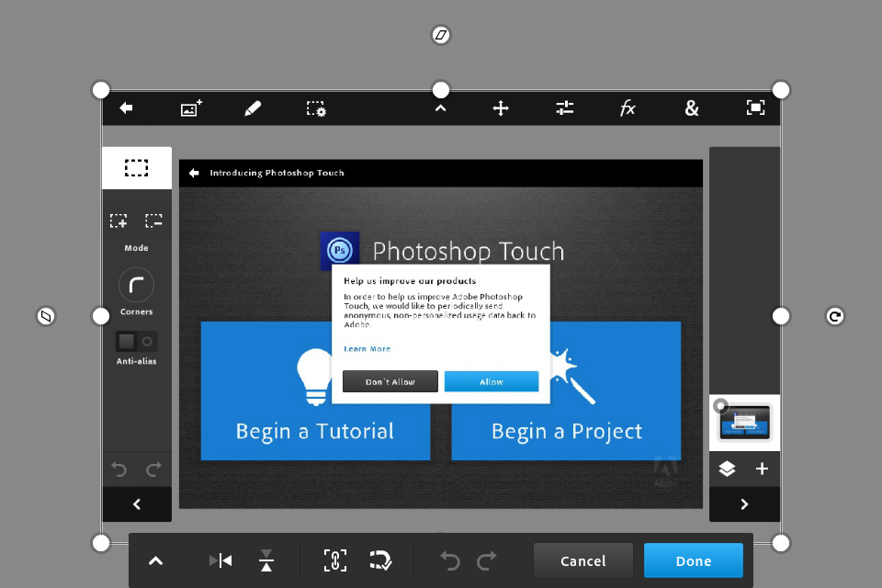The width and height of the screenshot is (882, 588).
Task: Select the rectangular marquee tool
Action: 137,168
